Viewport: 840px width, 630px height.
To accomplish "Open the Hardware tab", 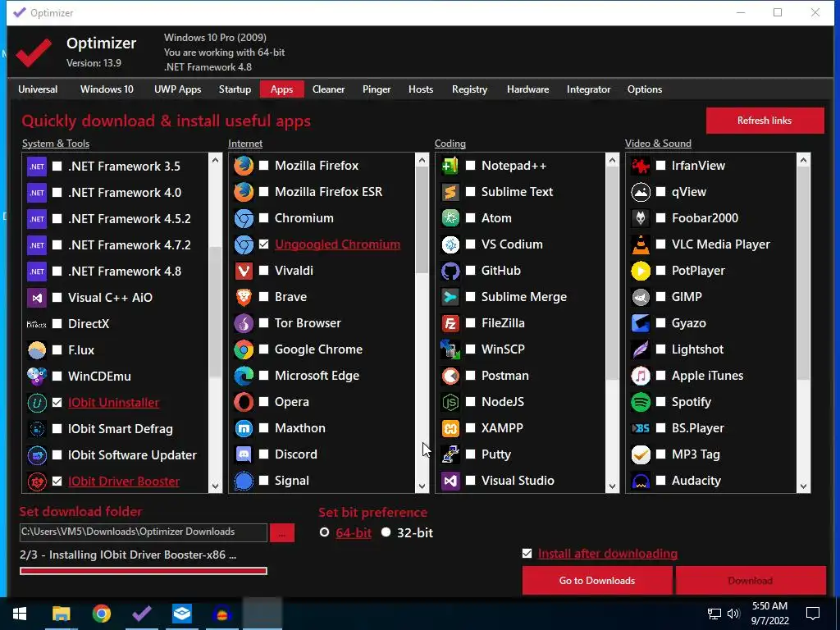I will [527, 89].
